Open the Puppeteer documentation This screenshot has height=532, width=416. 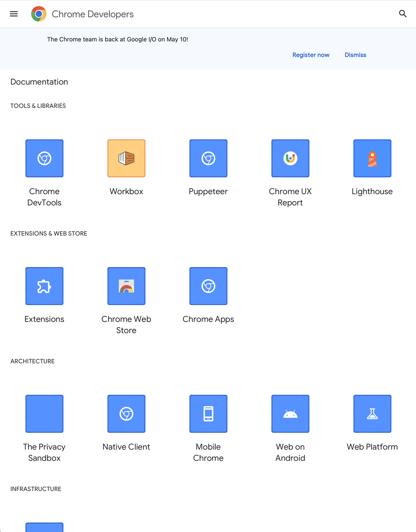click(x=208, y=158)
